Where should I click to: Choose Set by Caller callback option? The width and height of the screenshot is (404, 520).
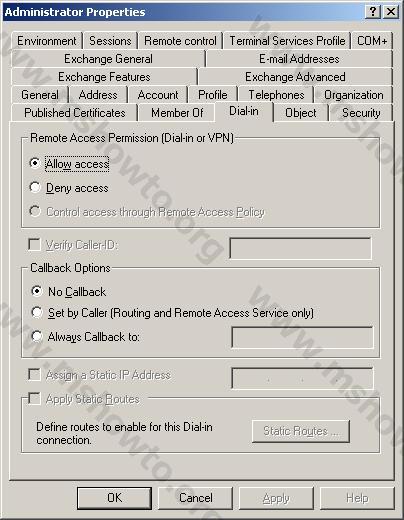coord(37,312)
